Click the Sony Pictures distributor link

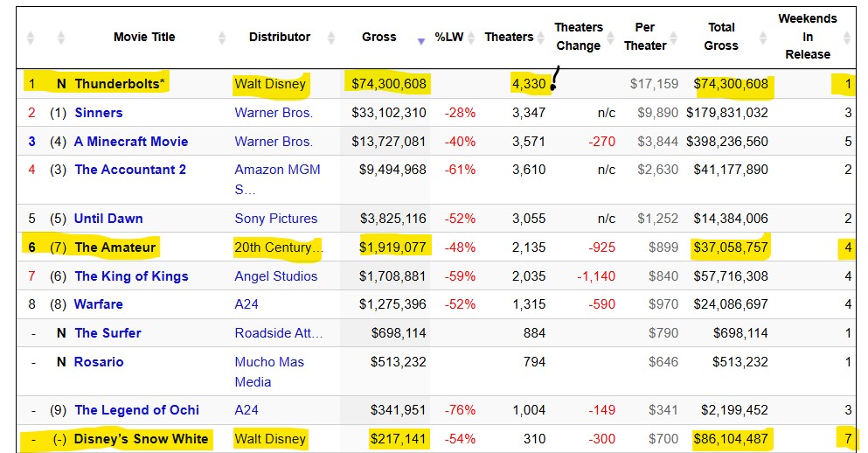tap(275, 219)
